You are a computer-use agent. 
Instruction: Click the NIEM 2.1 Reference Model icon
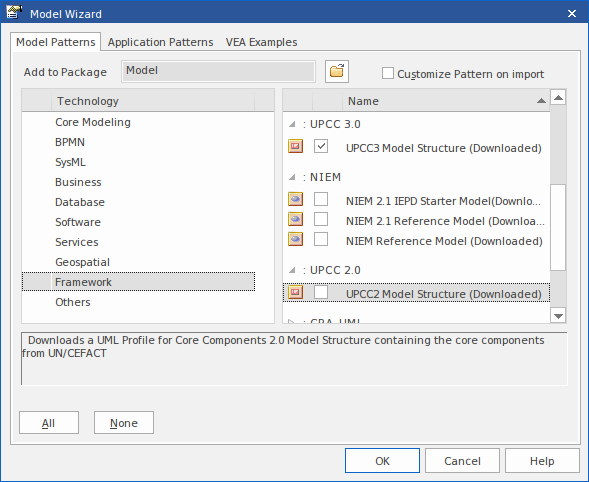pos(295,219)
